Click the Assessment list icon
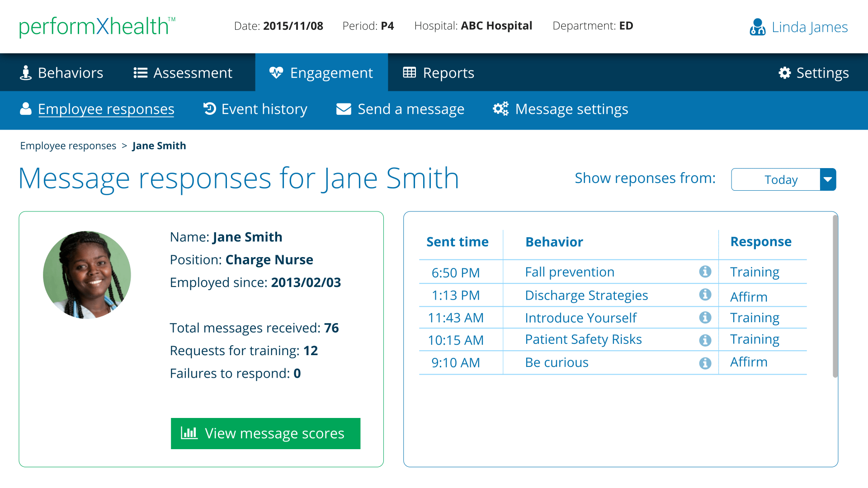The image size is (868, 488). [141, 73]
